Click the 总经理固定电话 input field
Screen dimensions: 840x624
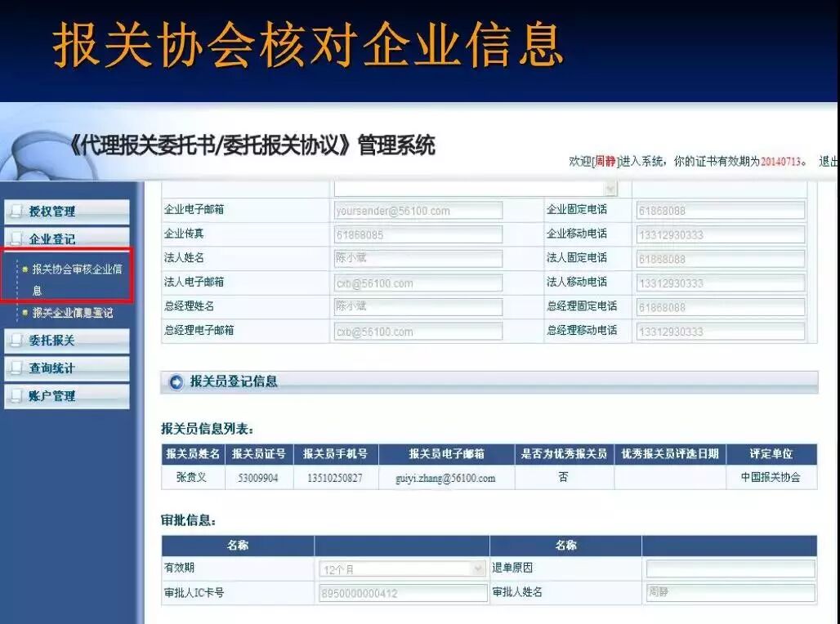coord(721,307)
